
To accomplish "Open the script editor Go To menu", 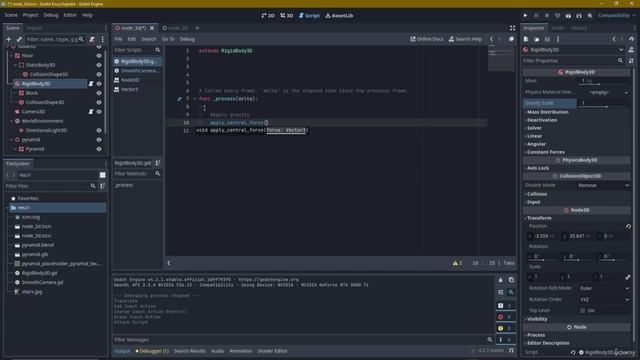I will tap(168, 39).
